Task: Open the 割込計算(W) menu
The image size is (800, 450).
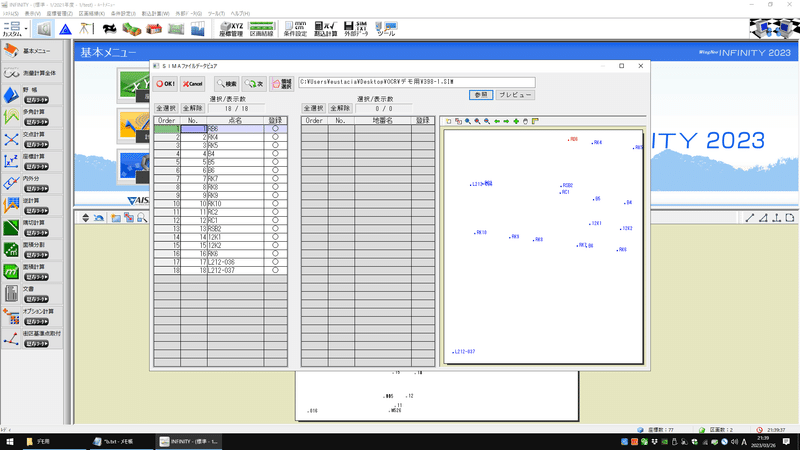Action: pyautogui.click(x=156, y=14)
